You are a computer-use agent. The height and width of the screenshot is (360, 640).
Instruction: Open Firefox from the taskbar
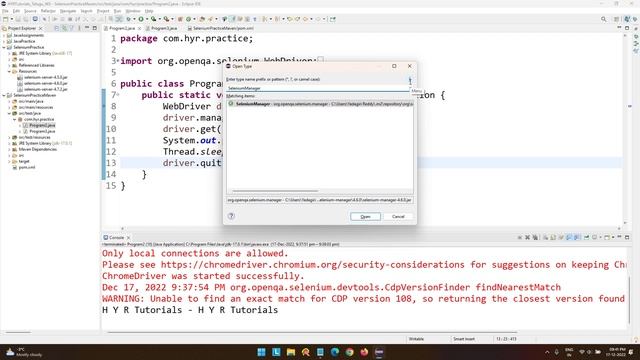[364, 352]
